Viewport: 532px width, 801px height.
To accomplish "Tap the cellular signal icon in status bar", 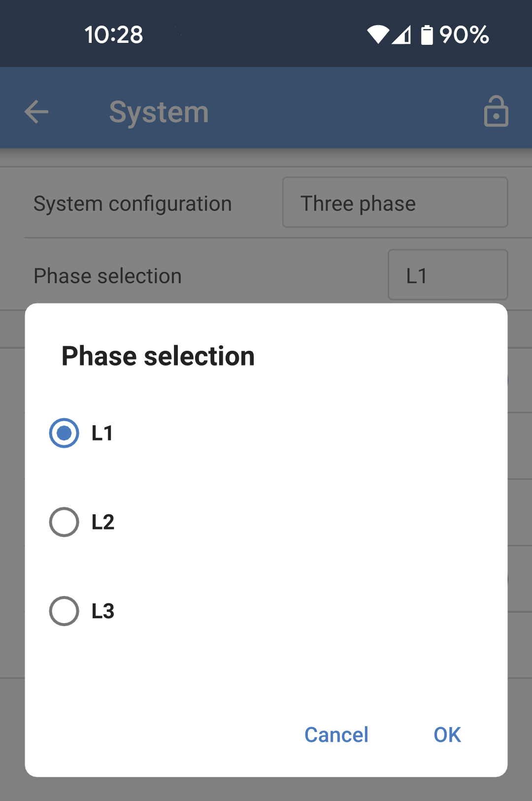I will (x=401, y=34).
